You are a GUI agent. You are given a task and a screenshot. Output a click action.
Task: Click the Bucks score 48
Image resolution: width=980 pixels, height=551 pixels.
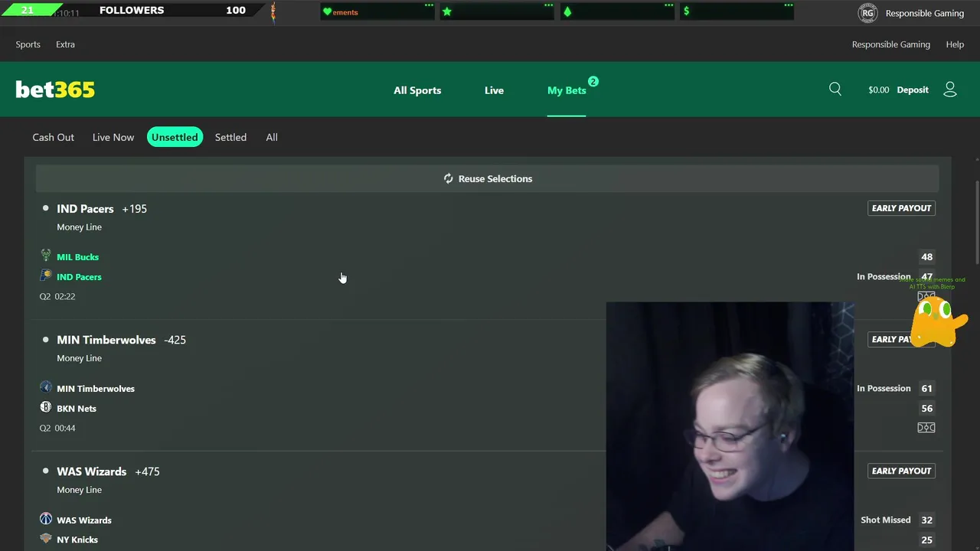point(926,257)
